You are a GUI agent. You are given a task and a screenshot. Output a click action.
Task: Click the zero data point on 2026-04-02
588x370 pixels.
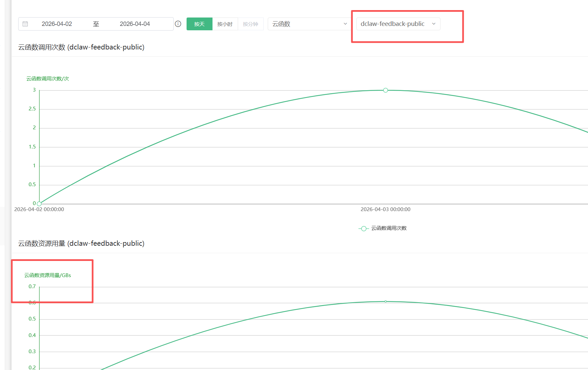[x=39, y=204]
